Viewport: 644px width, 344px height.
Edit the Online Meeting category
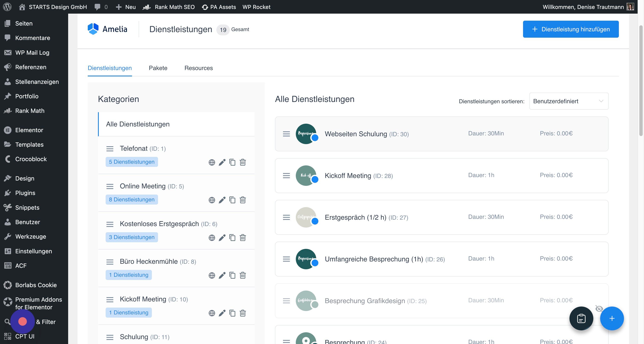[222, 200]
